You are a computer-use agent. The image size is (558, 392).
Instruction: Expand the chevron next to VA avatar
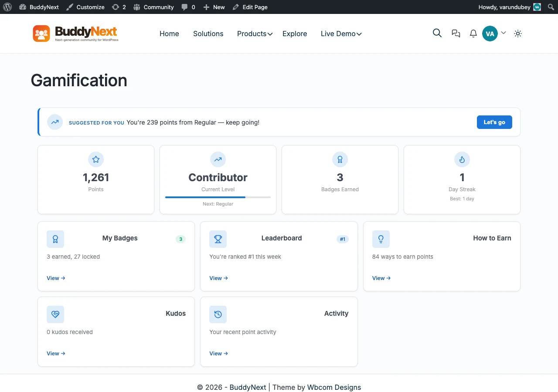504,33
